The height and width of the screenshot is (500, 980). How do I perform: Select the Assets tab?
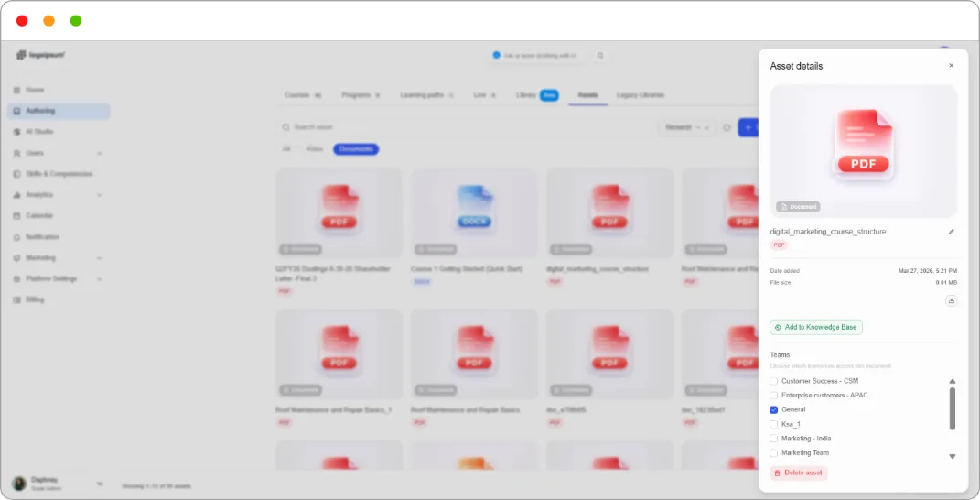587,95
